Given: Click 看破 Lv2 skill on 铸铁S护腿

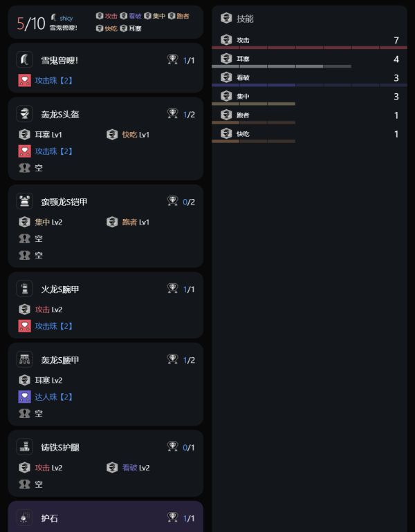Looking at the screenshot, I should click(x=136, y=468).
